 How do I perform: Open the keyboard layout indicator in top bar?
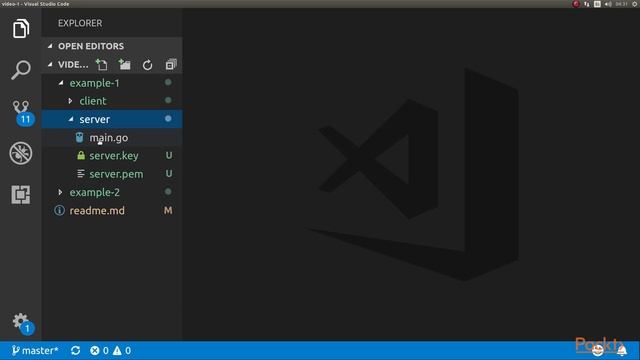click(597, 4)
